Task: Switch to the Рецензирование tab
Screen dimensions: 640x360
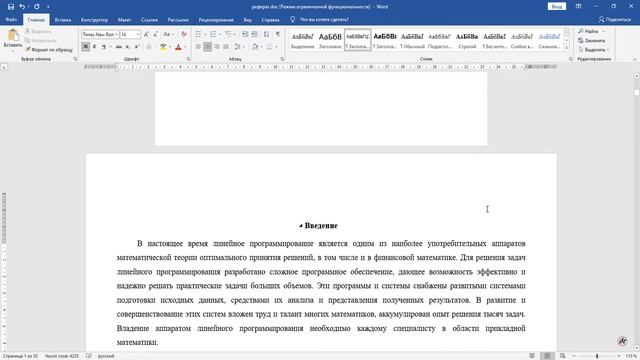Action: pyautogui.click(x=216, y=20)
